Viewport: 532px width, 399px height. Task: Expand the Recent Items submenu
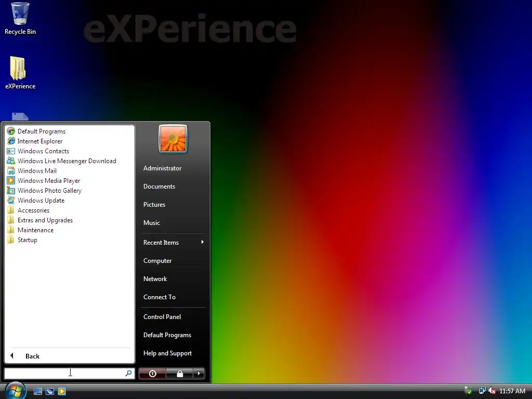coord(174,242)
